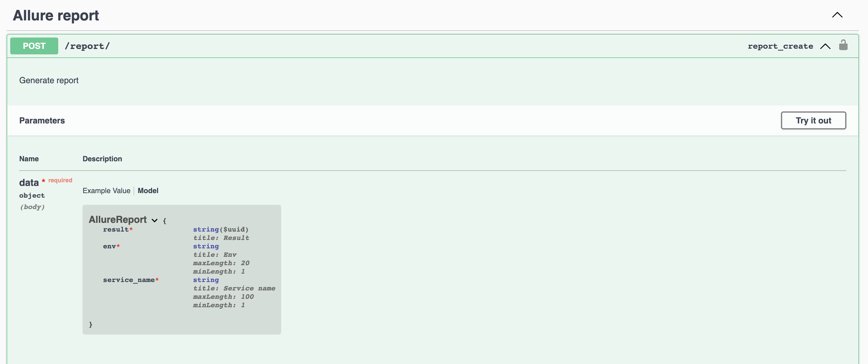Click the authorization lock icon
This screenshot has width=868, height=364.
843,45
